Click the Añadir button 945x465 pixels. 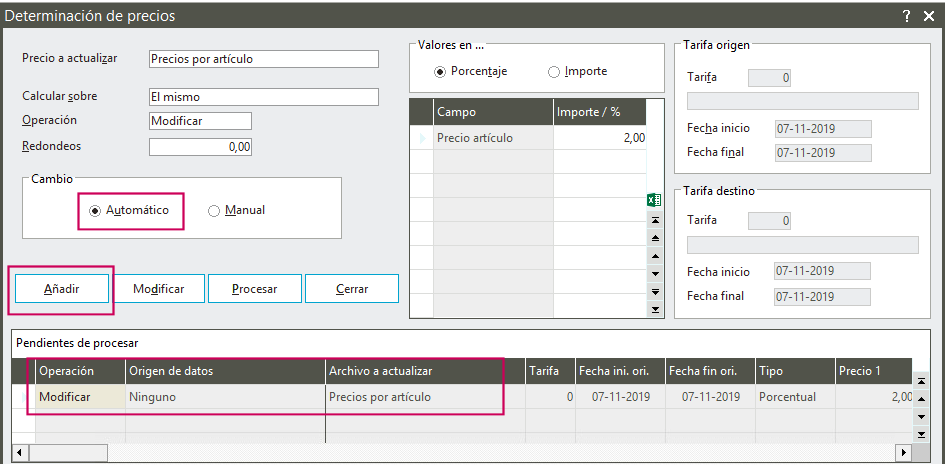[x=62, y=289]
